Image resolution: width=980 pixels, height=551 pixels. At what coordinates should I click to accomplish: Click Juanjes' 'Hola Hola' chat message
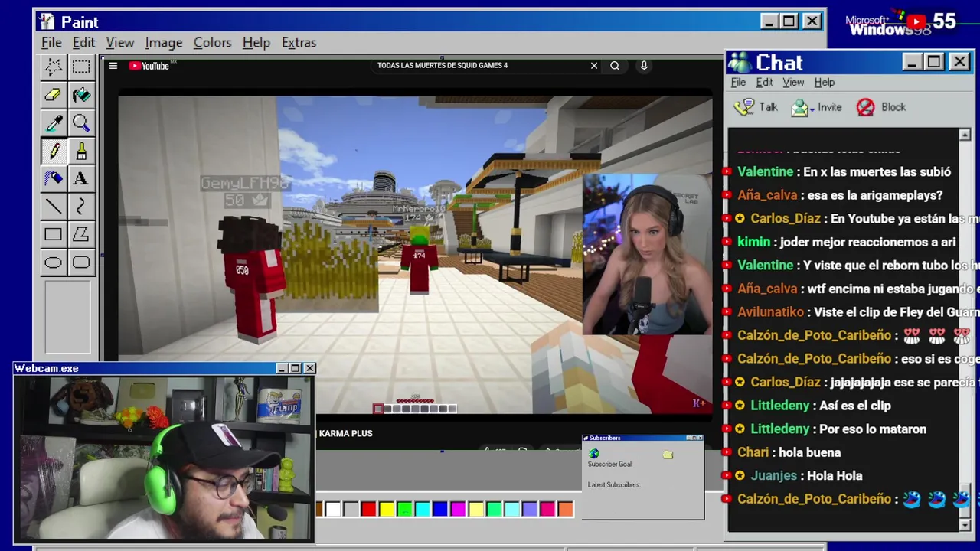tap(806, 476)
